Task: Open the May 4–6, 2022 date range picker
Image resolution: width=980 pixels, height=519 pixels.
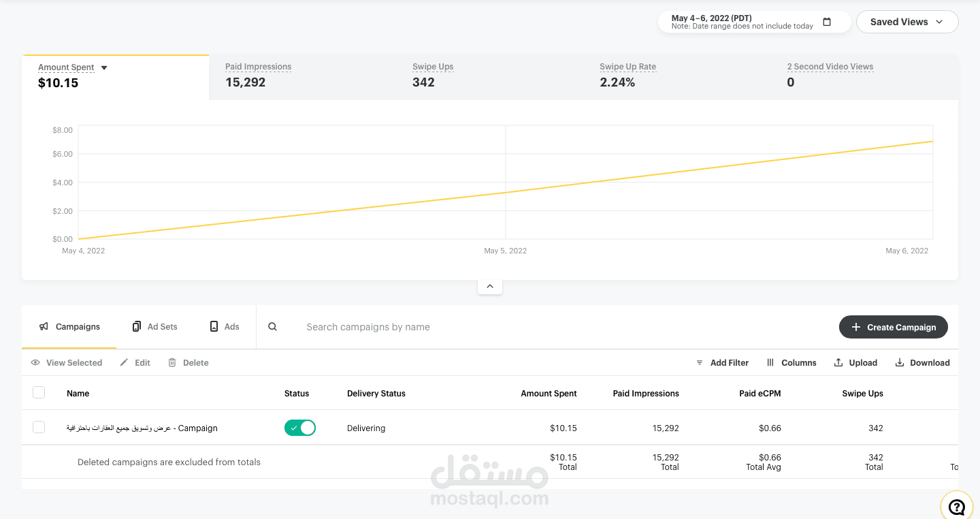Action: [754, 22]
